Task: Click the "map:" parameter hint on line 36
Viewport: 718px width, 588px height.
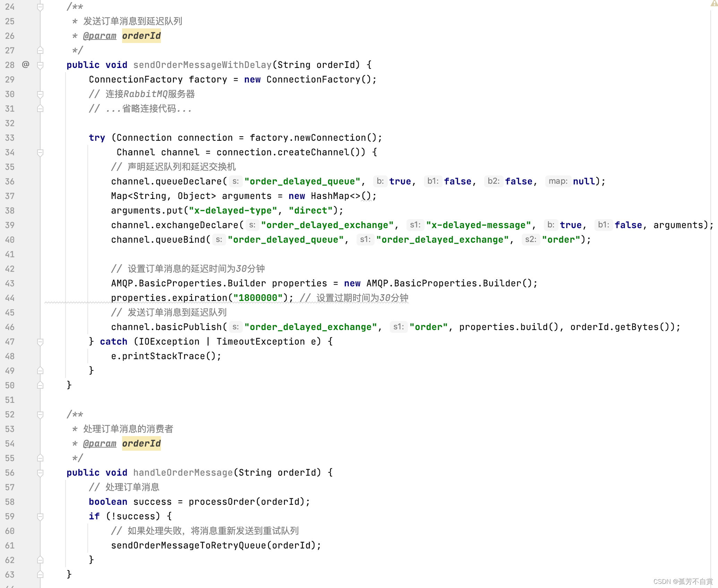Action: (558, 181)
